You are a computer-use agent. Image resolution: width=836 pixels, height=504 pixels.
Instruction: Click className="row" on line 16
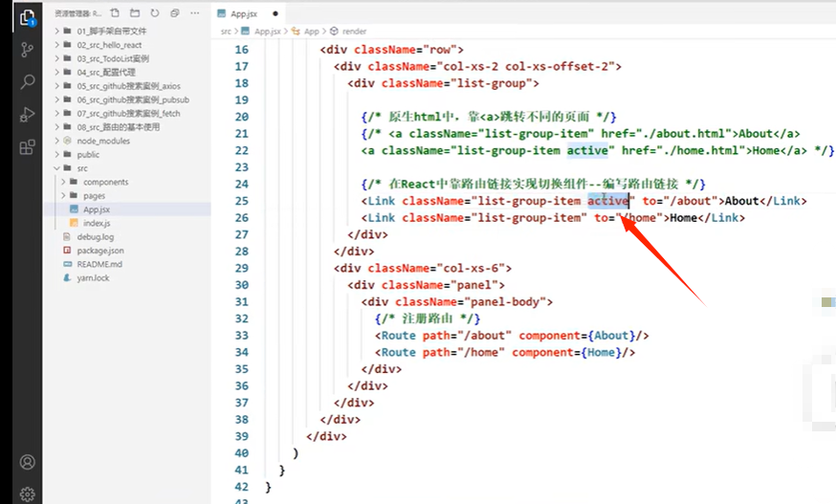pyautogui.click(x=406, y=50)
